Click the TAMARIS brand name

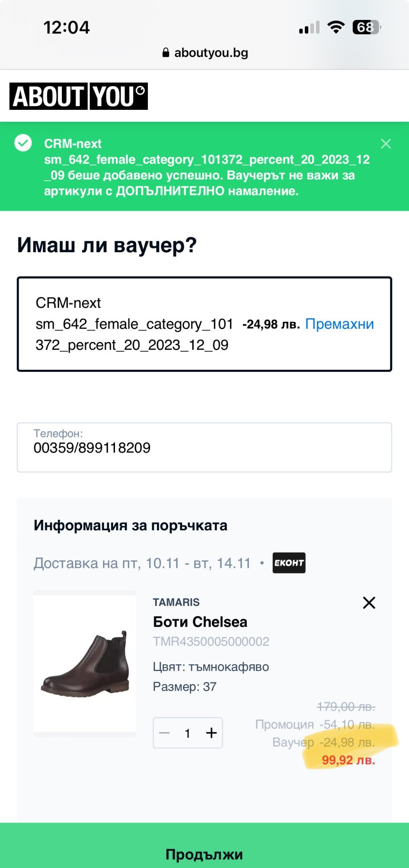(x=176, y=602)
